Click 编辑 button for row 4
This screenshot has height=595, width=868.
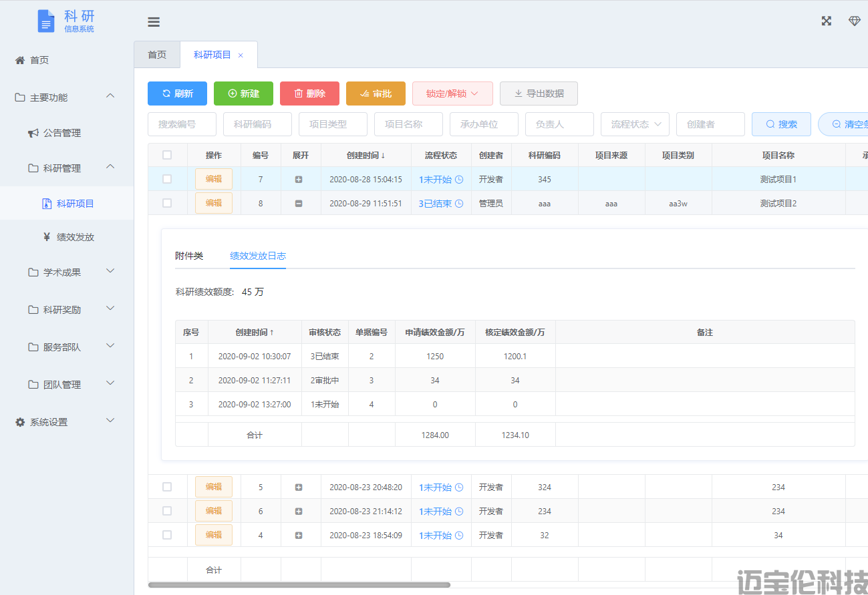tap(214, 535)
